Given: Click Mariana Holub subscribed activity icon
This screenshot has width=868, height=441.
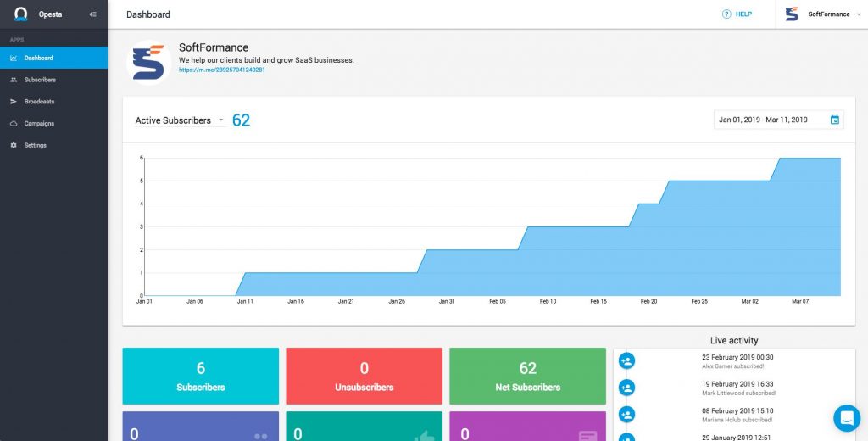Looking at the screenshot, I should click(x=627, y=415).
